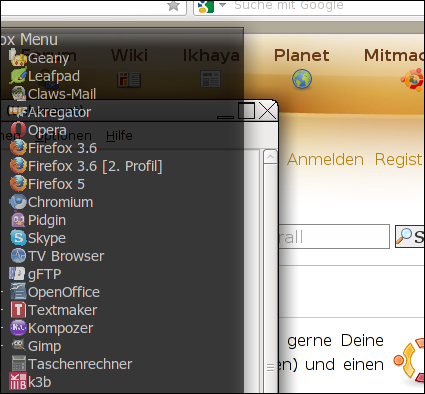Open the Planet navigation tab
Screen dimensions: 425x394
click(x=302, y=55)
